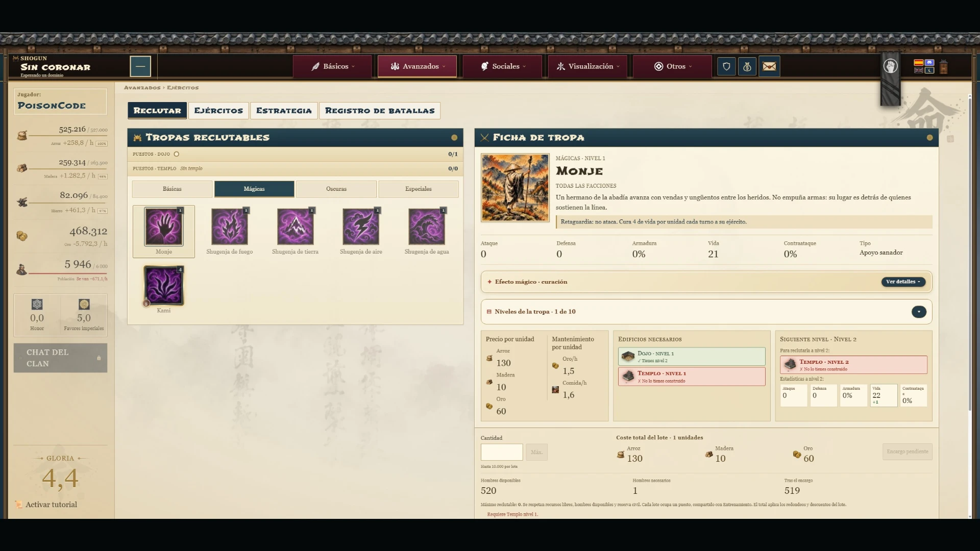Switch to the Estrategia tab
Image resolution: width=980 pixels, height=551 pixels.
point(284,111)
